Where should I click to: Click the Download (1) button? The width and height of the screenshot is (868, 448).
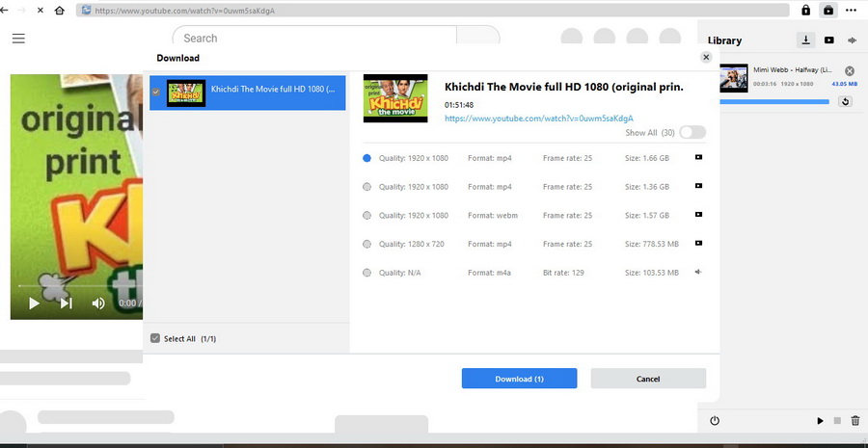[519, 379]
